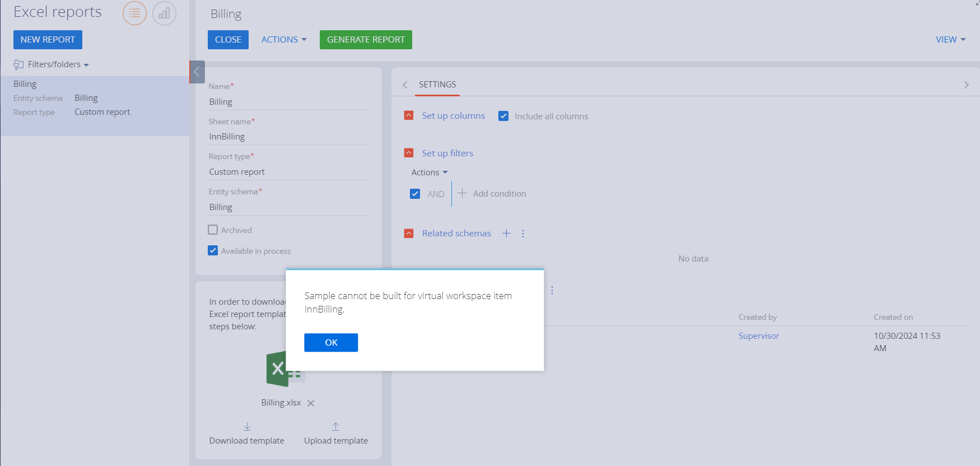Click the Billing.xlsx file name
The height and width of the screenshot is (466, 980).
(x=281, y=403)
